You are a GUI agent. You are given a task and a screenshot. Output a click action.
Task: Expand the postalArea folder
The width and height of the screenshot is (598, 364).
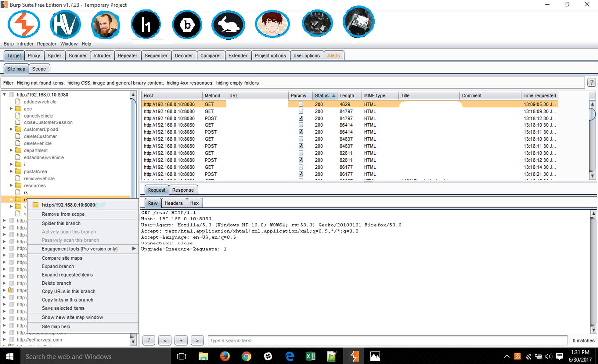[x=11, y=171]
